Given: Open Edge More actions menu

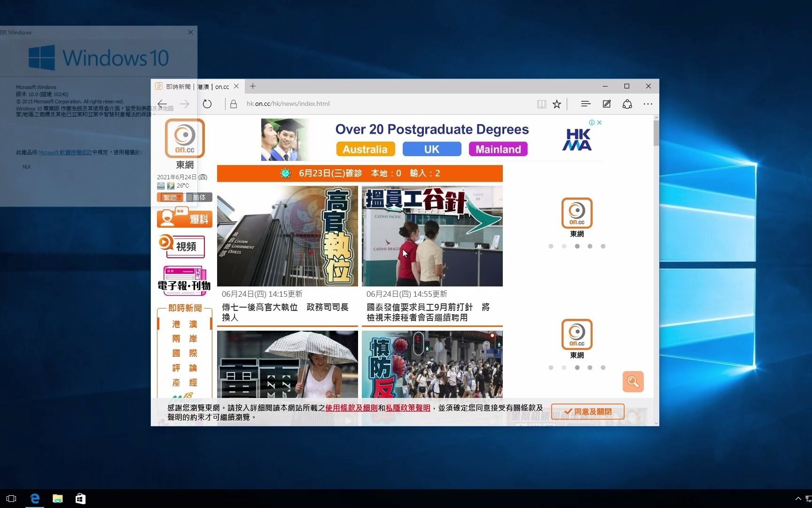Looking at the screenshot, I should (648, 104).
